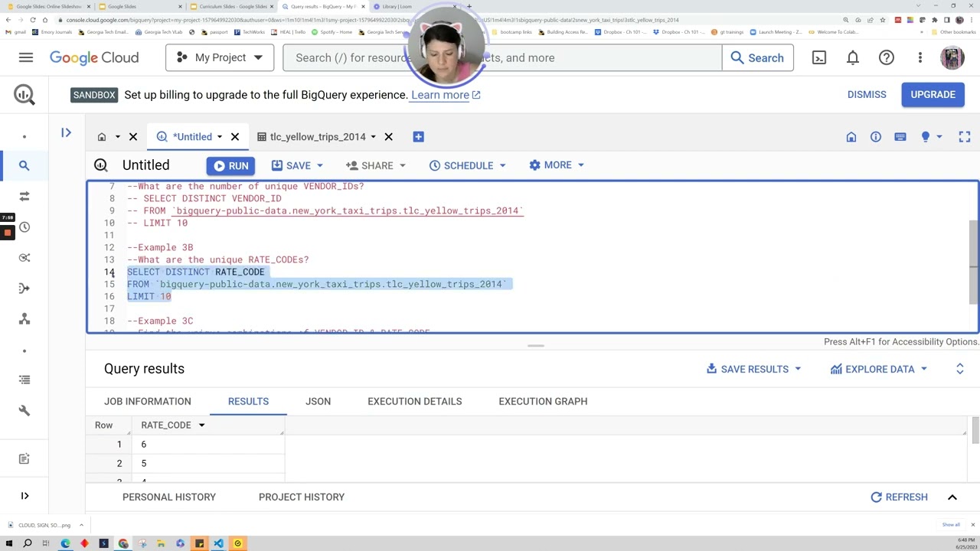Open the Google Cloud navigation menu
Viewport: 980px width, 551px height.
(x=26, y=57)
